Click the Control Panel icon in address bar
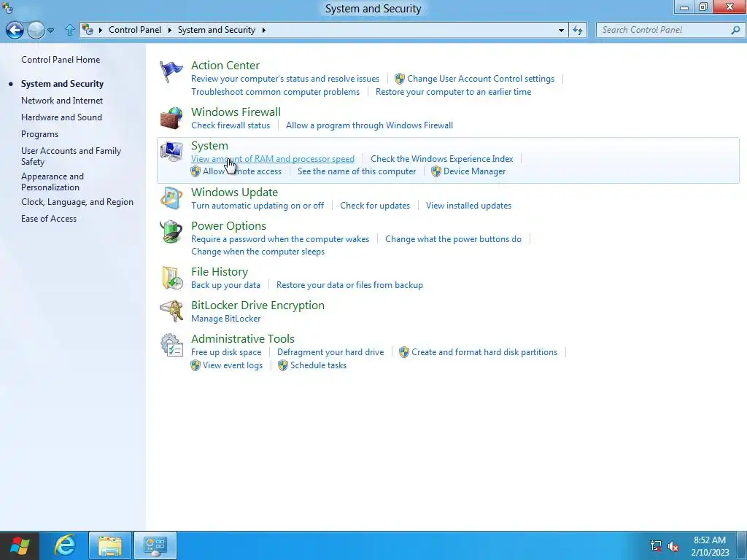Viewport: 747px width, 560px height. click(x=88, y=29)
